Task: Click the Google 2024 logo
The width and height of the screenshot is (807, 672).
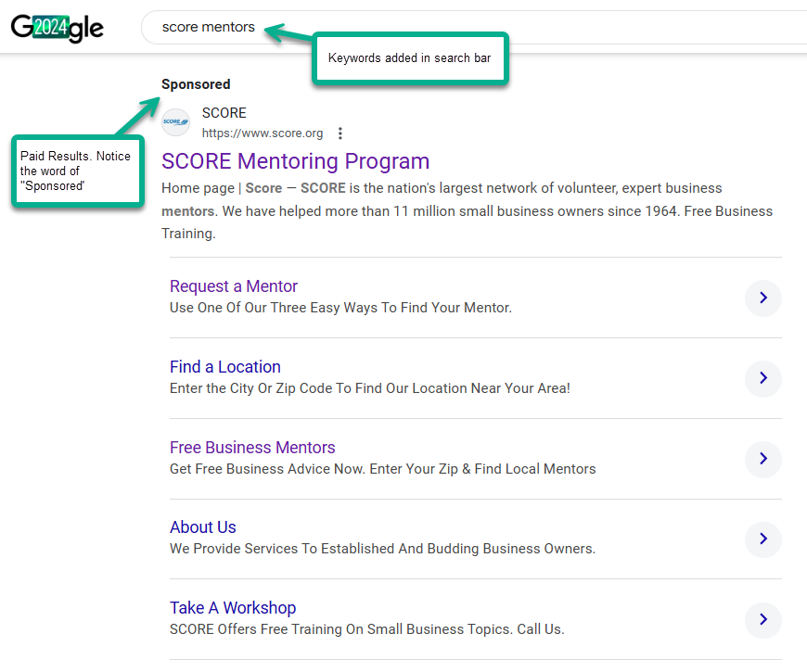Action: 57,27
